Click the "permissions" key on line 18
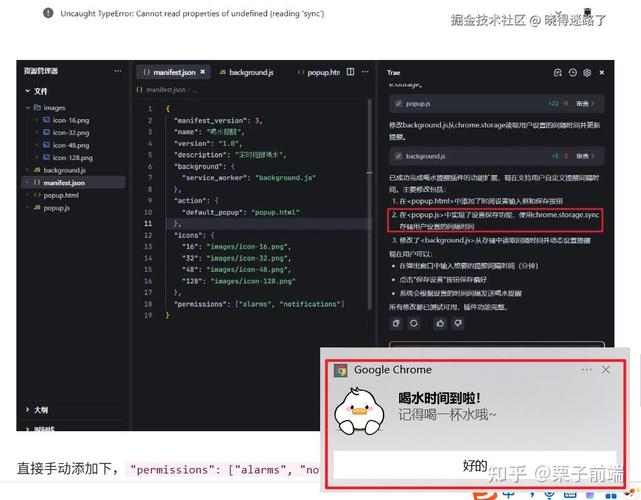 click(x=201, y=304)
